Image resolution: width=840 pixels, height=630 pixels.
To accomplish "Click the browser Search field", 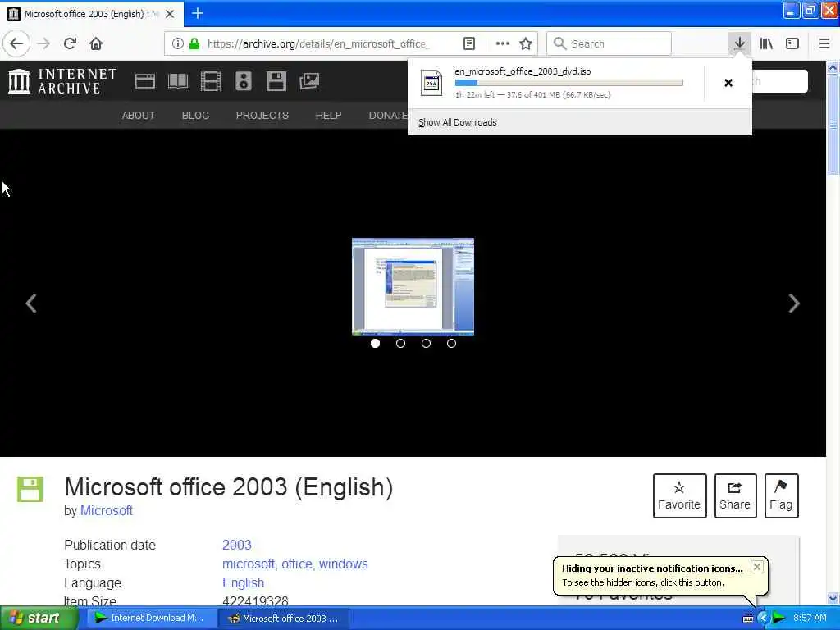I will [x=609, y=44].
